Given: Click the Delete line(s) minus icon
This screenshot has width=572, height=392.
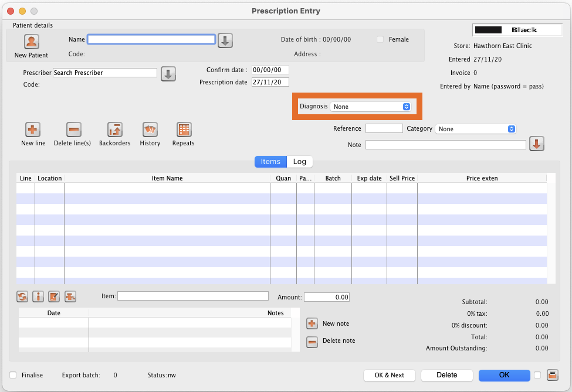Looking at the screenshot, I should [x=73, y=130].
